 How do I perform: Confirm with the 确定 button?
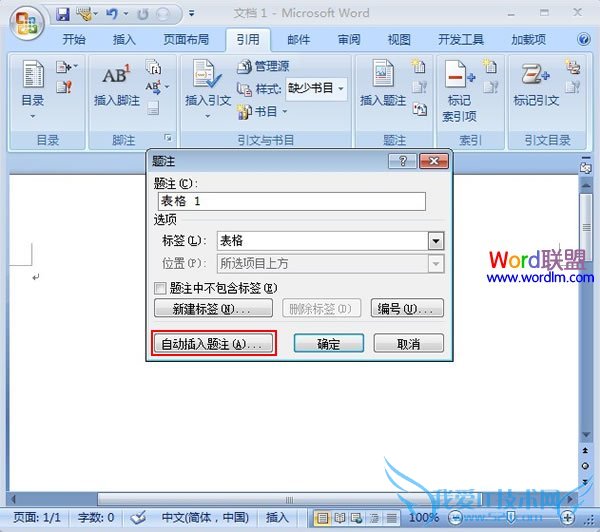[x=329, y=343]
